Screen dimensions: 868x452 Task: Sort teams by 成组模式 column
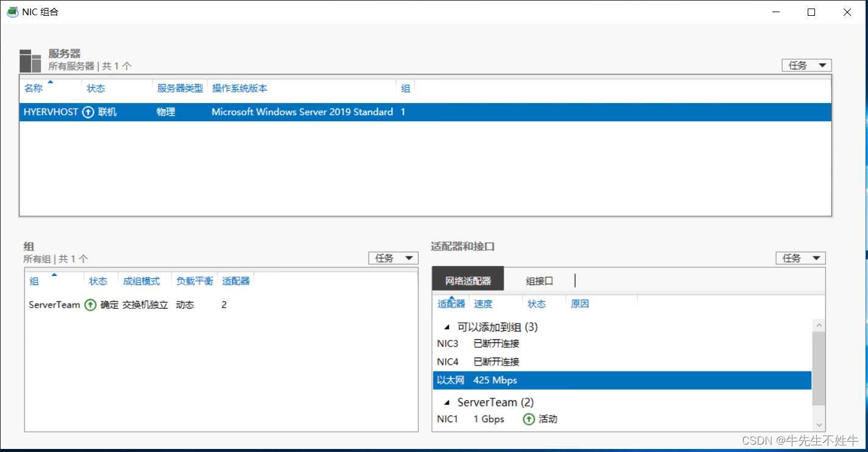click(141, 281)
